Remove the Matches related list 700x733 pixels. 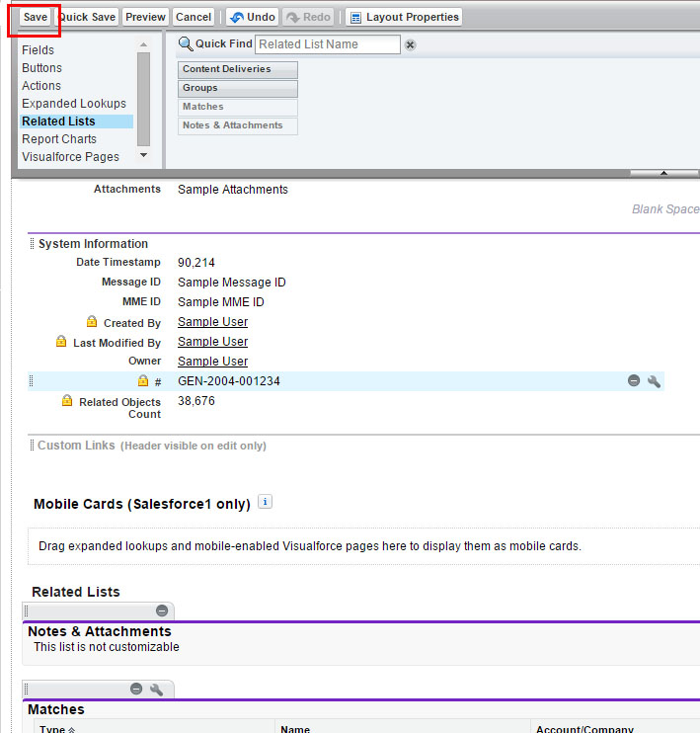[136, 689]
